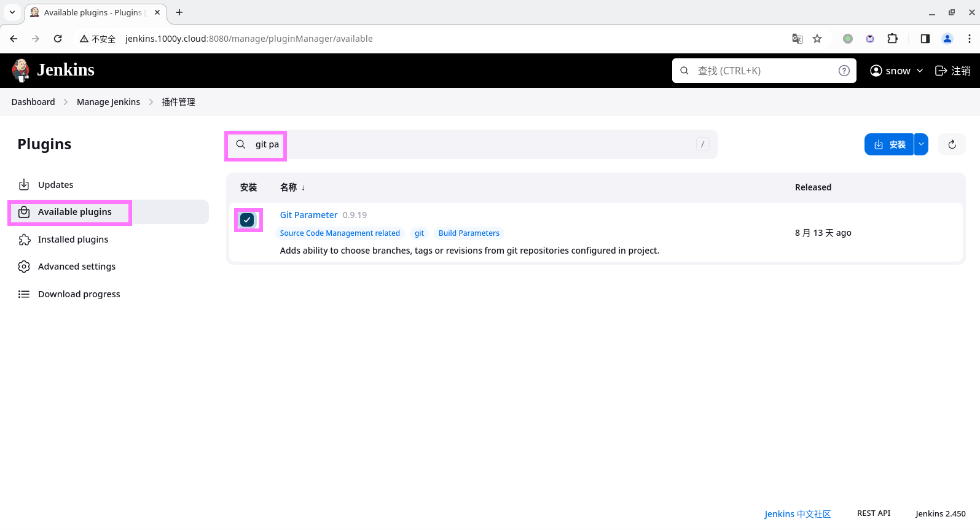Click the Jenkins 2.450 version button
980x530 pixels.
click(x=940, y=513)
